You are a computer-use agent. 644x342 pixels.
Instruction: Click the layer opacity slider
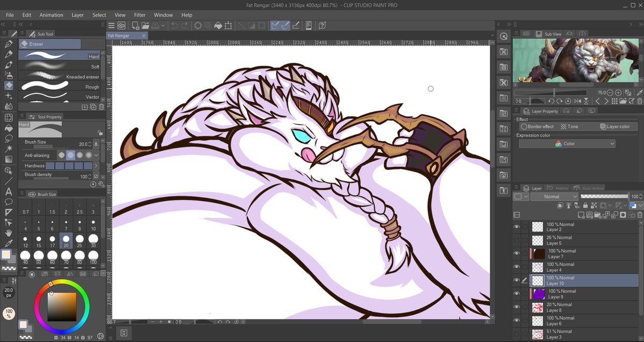(604, 197)
